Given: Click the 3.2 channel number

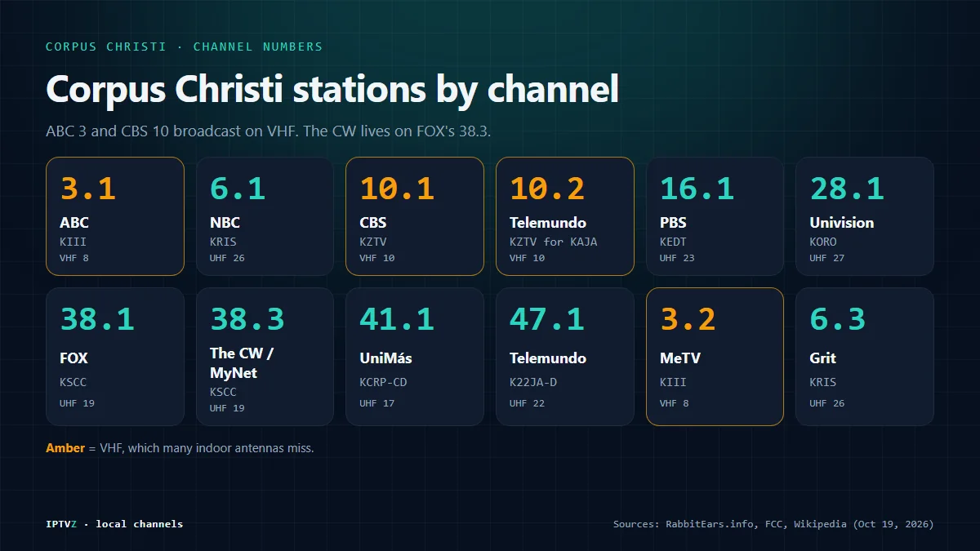Looking at the screenshot, I should pos(688,319).
